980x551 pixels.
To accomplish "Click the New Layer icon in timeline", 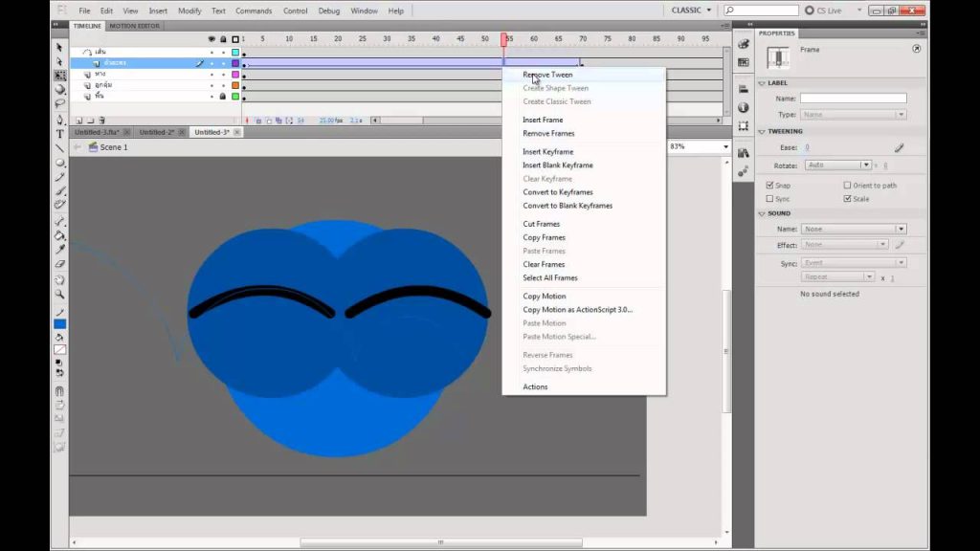I will tap(78, 121).
